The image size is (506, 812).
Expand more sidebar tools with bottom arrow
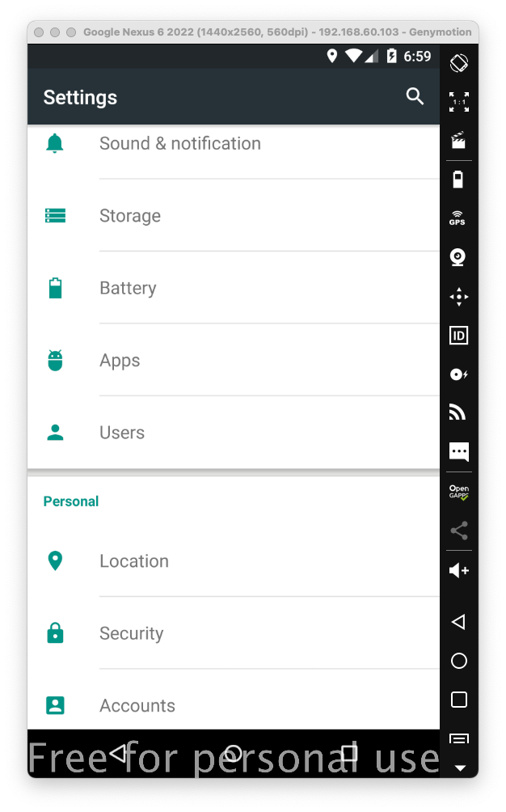tap(458, 767)
